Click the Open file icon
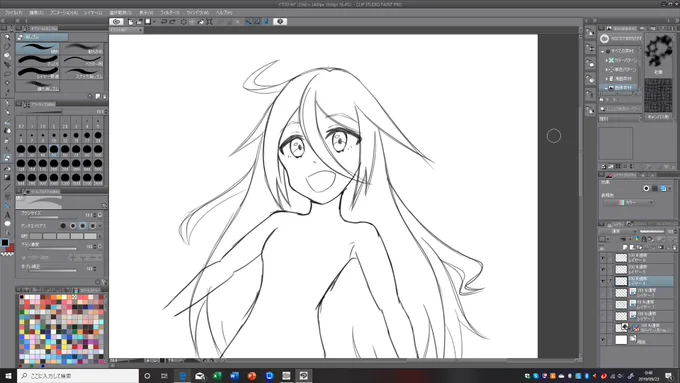Image resolution: width=680 pixels, height=383 pixels. (139, 22)
